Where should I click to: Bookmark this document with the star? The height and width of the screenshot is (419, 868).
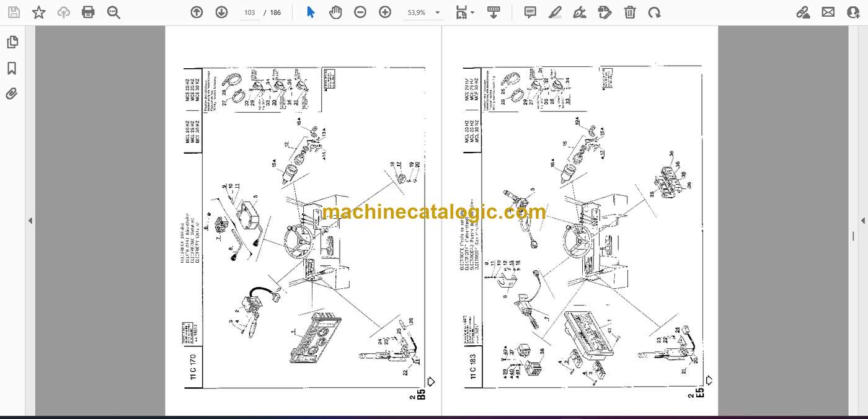[38, 12]
